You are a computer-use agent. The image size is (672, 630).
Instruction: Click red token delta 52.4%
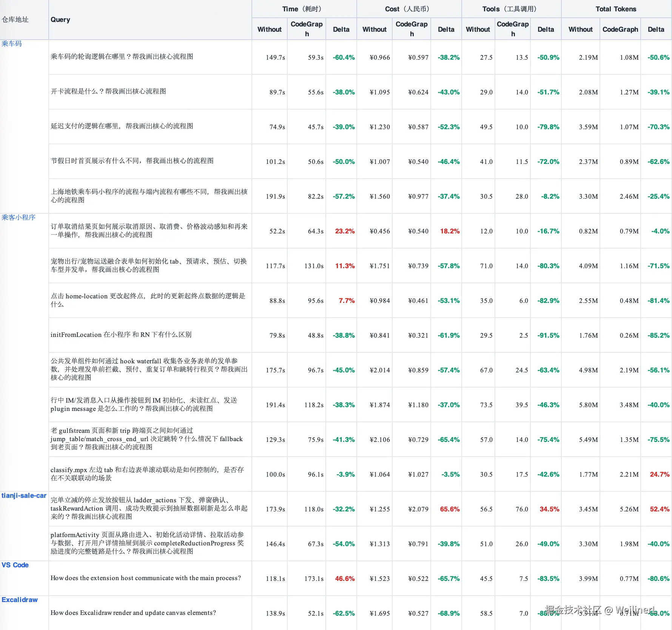click(660, 509)
